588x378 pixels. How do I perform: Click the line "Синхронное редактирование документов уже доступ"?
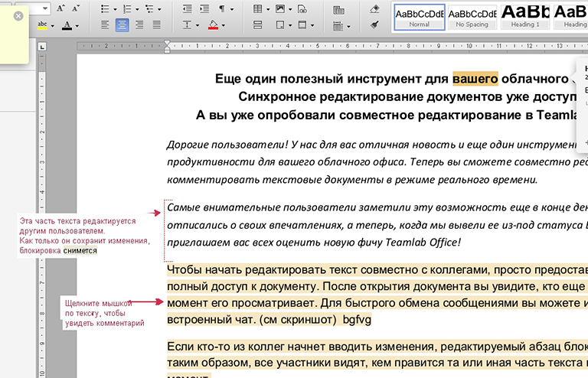pyautogui.click(x=407, y=96)
